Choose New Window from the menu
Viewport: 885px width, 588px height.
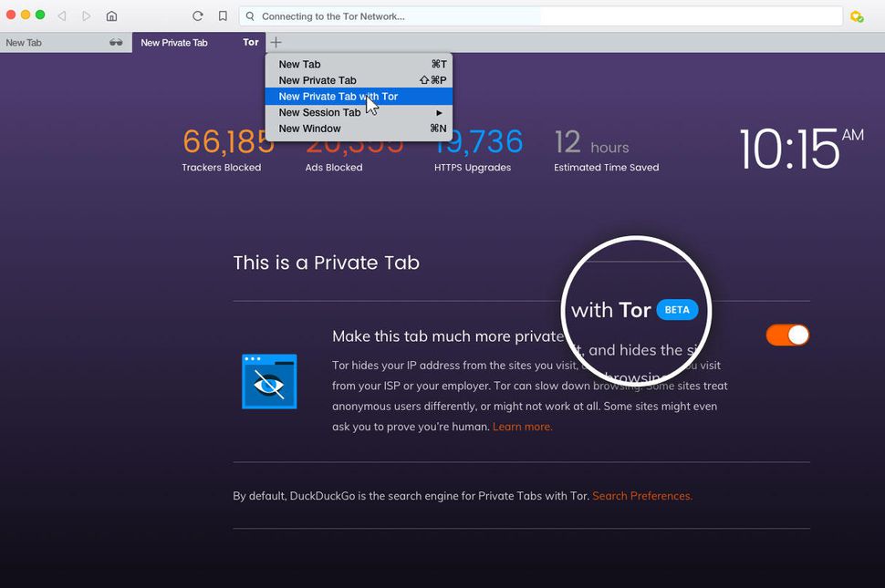(x=309, y=129)
